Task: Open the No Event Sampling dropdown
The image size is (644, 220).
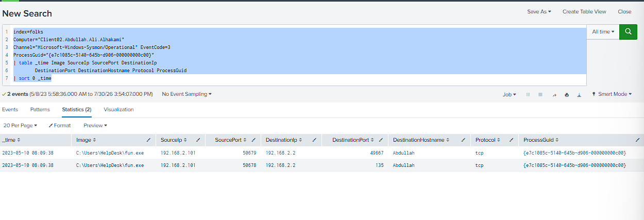Action: click(x=187, y=94)
